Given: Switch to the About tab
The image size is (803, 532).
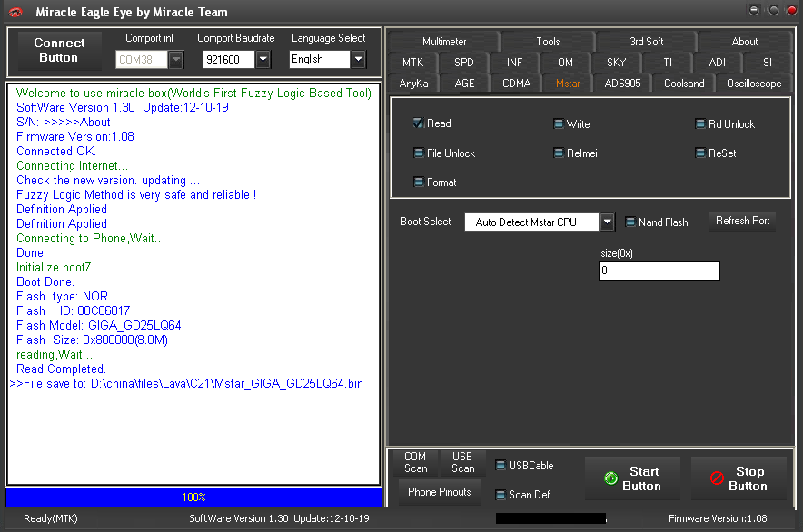Looking at the screenshot, I should pos(745,42).
